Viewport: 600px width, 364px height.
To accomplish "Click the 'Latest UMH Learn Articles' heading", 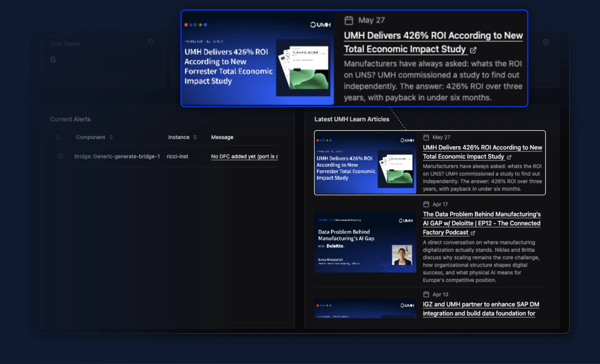I will (x=352, y=119).
